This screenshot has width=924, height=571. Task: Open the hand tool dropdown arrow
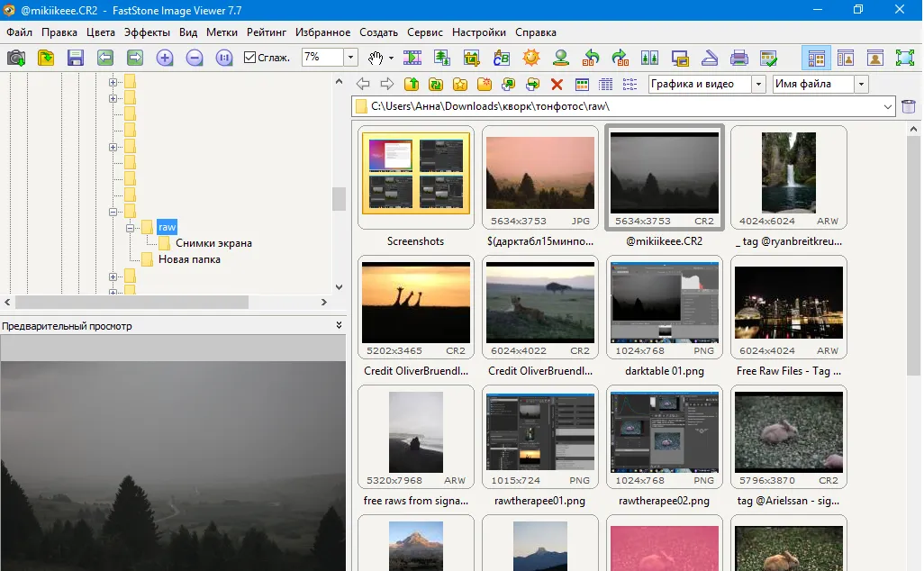pyautogui.click(x=391, y=58)
